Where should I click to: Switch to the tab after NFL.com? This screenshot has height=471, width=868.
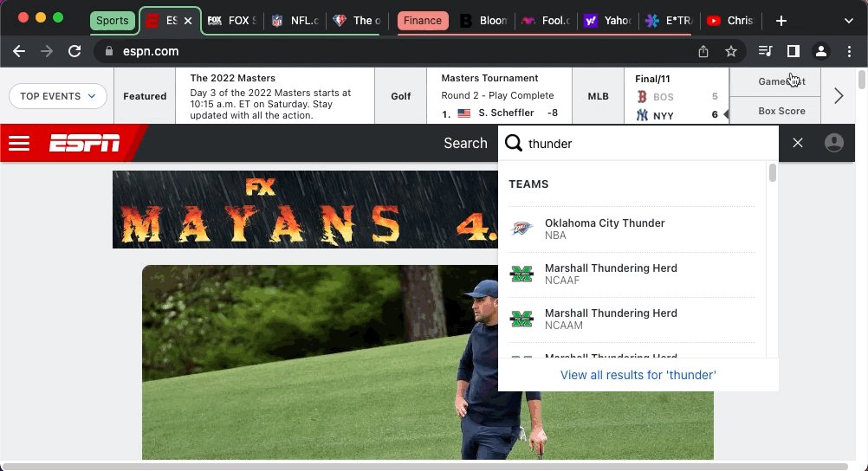click(357, 21)
